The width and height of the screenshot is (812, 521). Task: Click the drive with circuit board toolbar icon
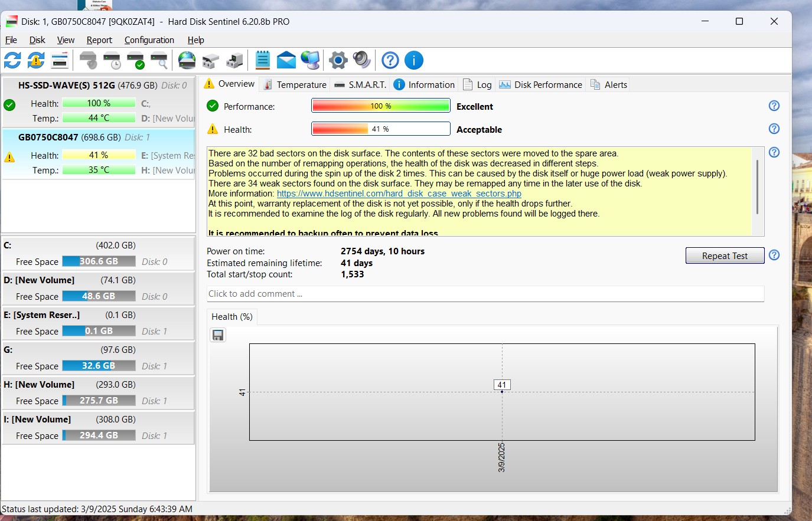pos(234,60)
